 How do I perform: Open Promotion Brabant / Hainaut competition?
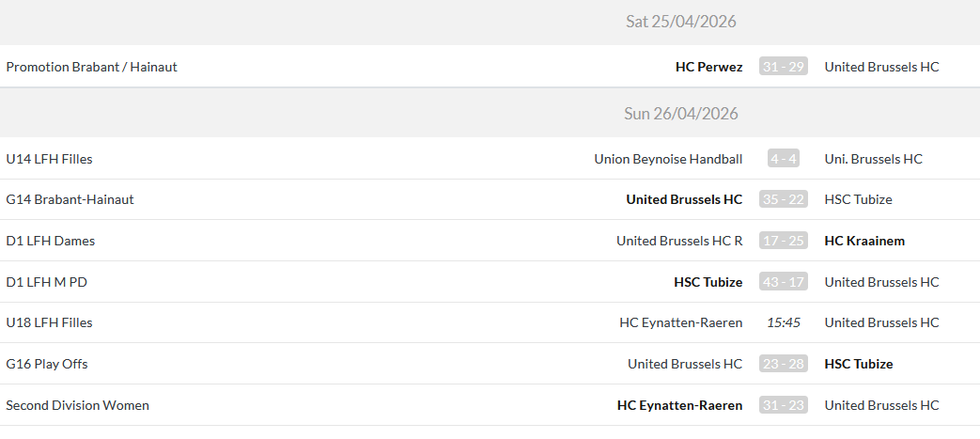click(91, 67)
